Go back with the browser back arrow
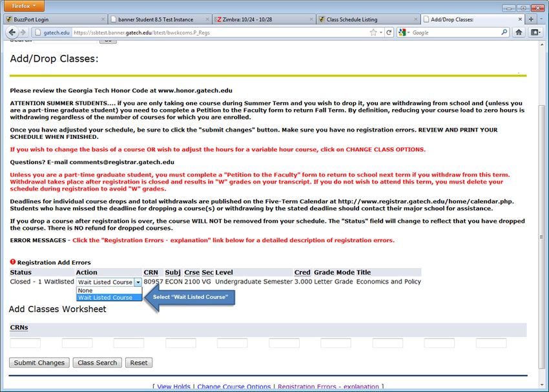This screenshot has height=392, width=549. point(12,32)
